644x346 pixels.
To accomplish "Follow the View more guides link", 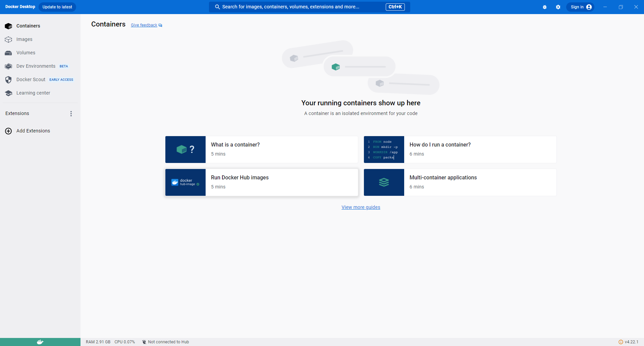I will pyautogui.click(x=361, y=207).
